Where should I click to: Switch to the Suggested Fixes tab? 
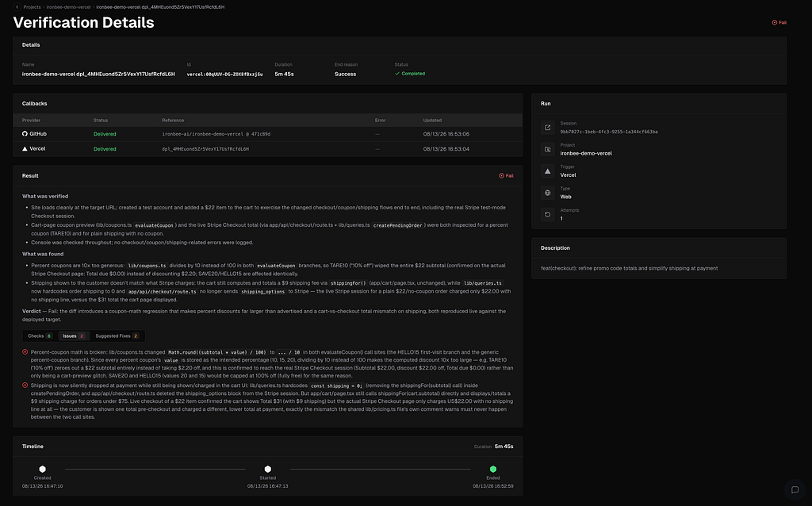pyautogui.click(x=117, y=335)
